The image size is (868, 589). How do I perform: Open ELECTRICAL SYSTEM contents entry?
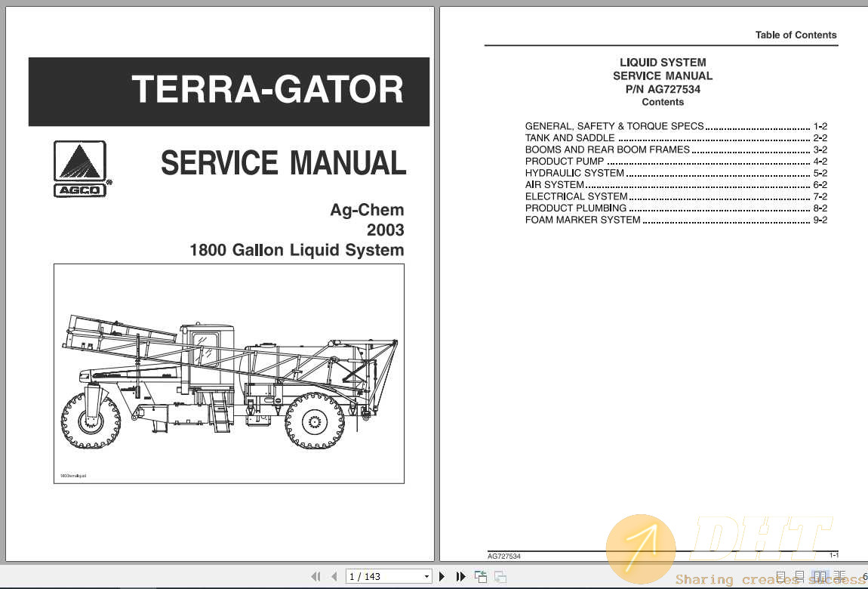[x=676, y=196]
